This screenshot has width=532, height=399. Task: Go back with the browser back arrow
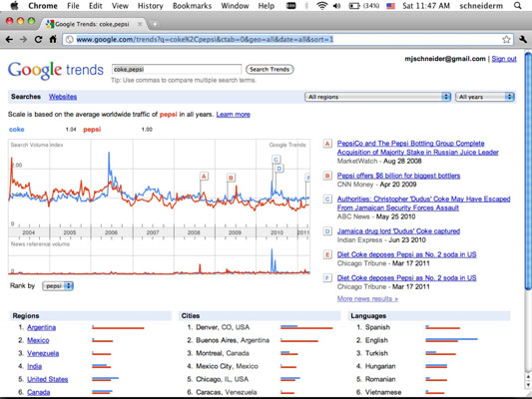10,39
